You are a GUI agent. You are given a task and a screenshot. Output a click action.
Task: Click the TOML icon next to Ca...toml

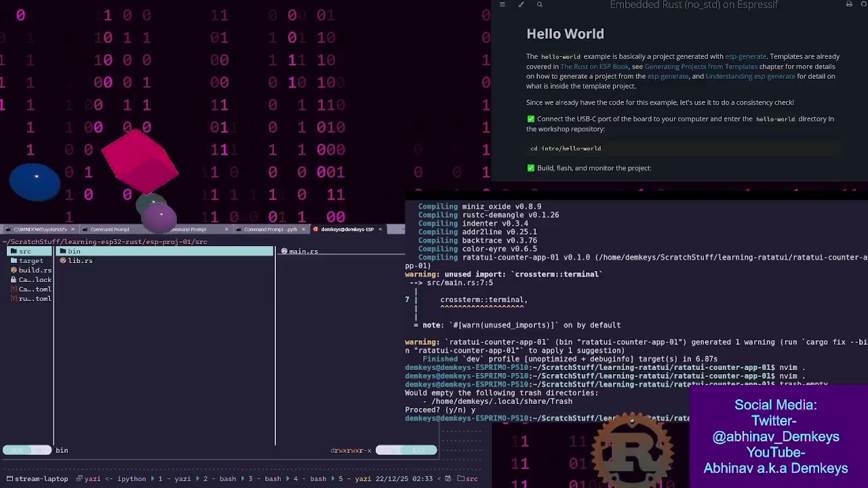[14, 289]
